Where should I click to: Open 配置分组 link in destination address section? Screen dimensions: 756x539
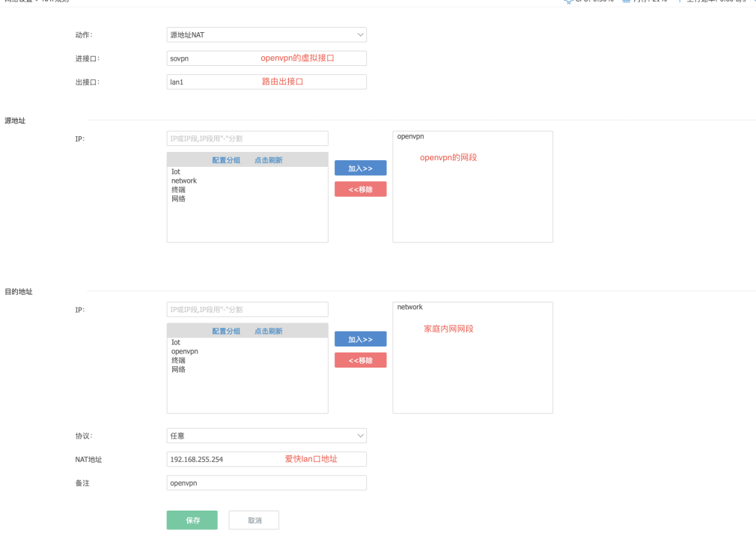pyautogui.click(x=226, y=331)
